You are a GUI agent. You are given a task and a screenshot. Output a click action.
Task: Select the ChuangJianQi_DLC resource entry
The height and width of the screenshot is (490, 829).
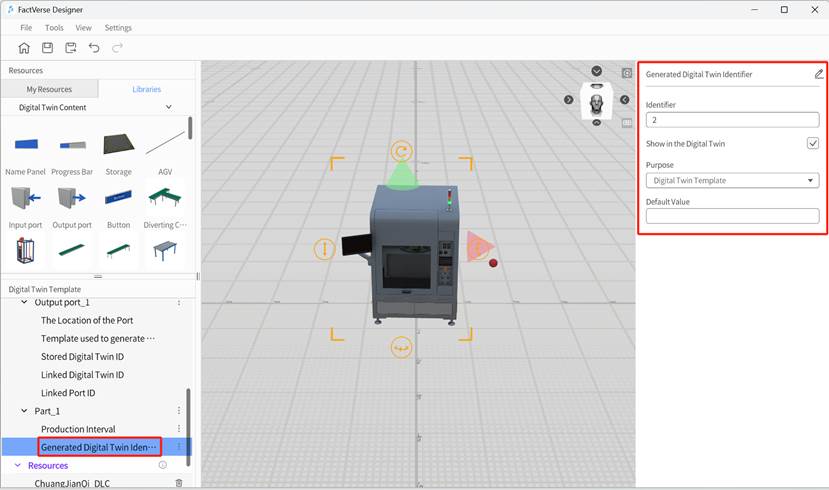72,483
